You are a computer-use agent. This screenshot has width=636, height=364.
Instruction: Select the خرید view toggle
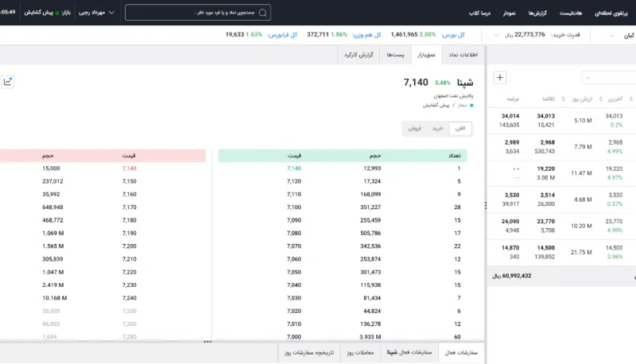[437, 129]
